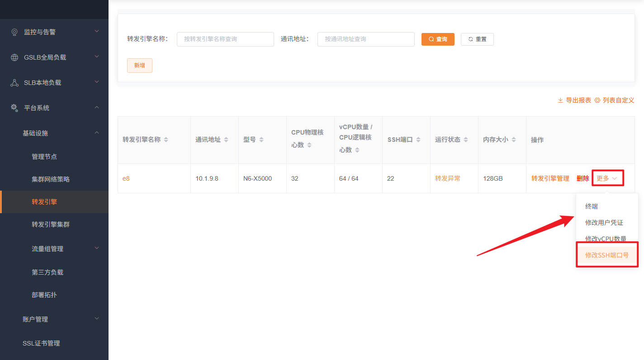Choose 终端 in the dropdown menu
The width and height of the screenshot is (644, 360).
coord(592,206)
